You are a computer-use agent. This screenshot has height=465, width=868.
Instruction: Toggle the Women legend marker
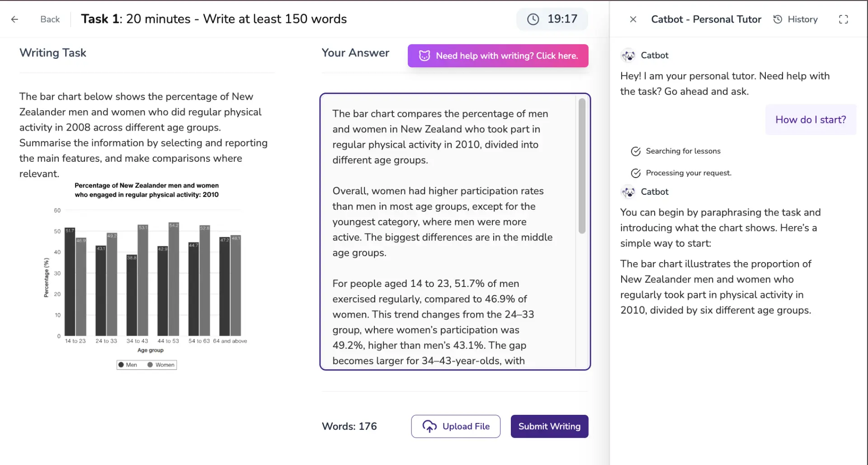pyautogui.click(x=150, y=365)
